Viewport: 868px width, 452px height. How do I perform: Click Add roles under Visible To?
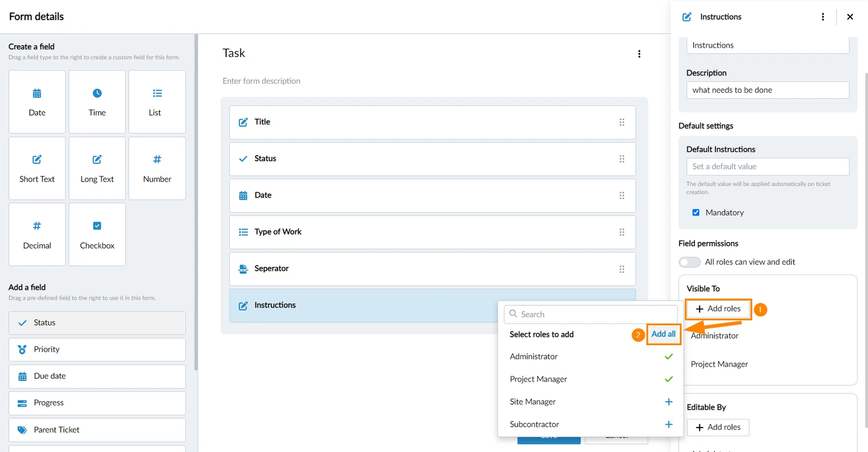pos(718,309)
